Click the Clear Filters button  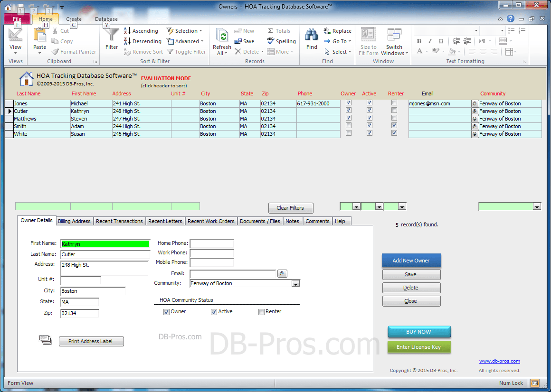pos(290,208)
